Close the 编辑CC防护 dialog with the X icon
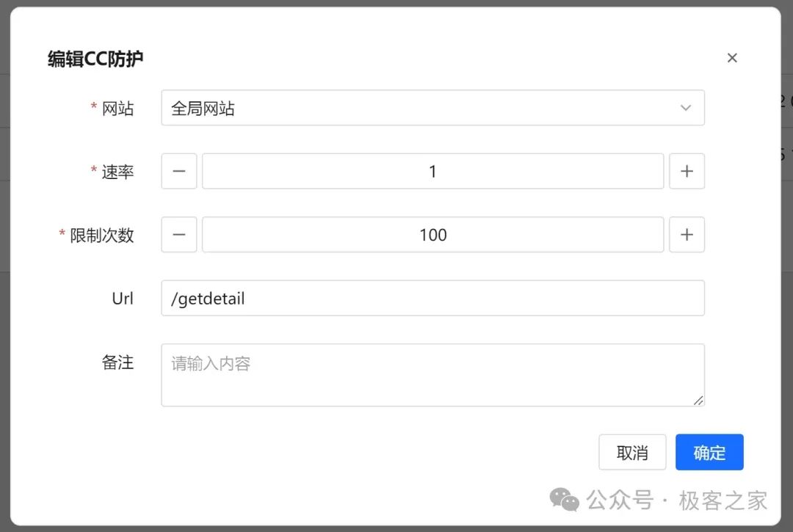The image size is (793, 532). pyautogui.click(x=732, y=58)
